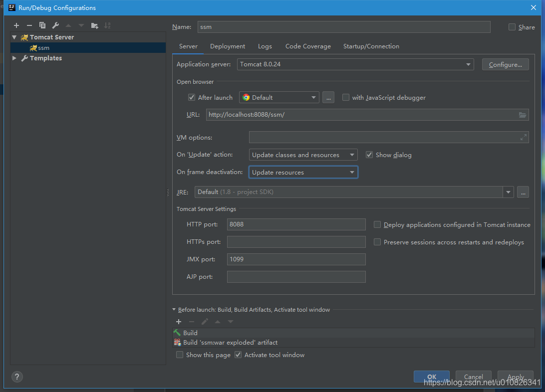
Task: Open On 'Update' action dropdown
Action: [x=303, y=155]
